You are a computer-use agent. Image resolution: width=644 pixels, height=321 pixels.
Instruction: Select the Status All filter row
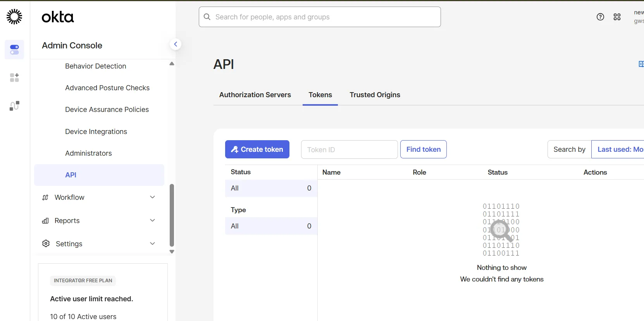(x=271, y=188)
